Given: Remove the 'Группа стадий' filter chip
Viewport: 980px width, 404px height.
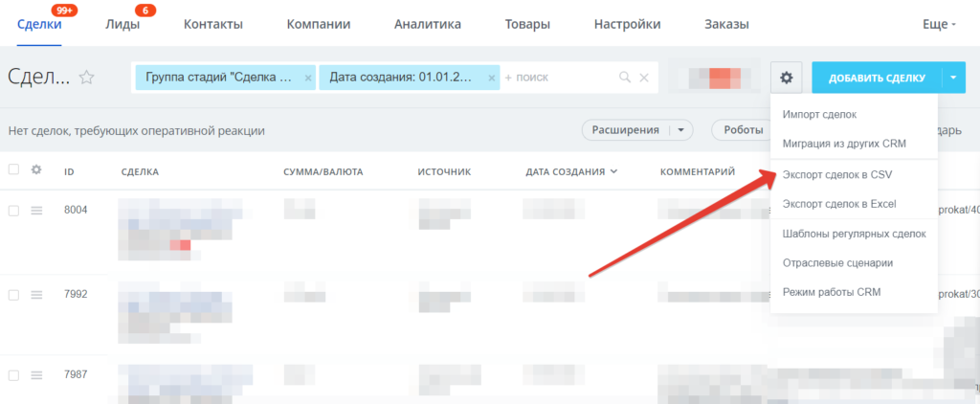Looking at the screenshot, I should [x=307, y=78].
